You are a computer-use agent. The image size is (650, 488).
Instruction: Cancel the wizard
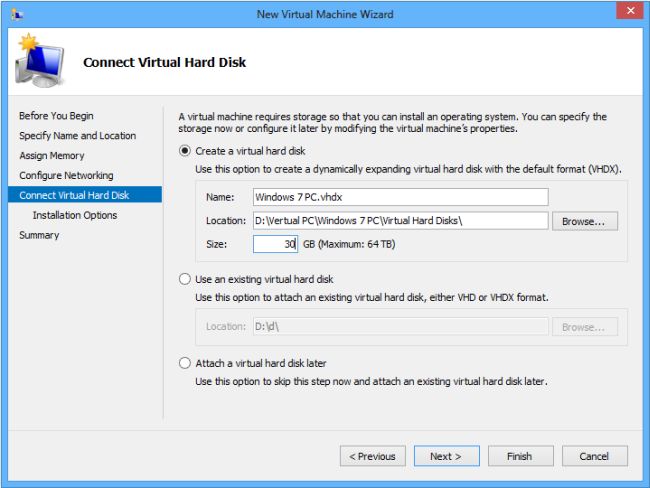594,456
